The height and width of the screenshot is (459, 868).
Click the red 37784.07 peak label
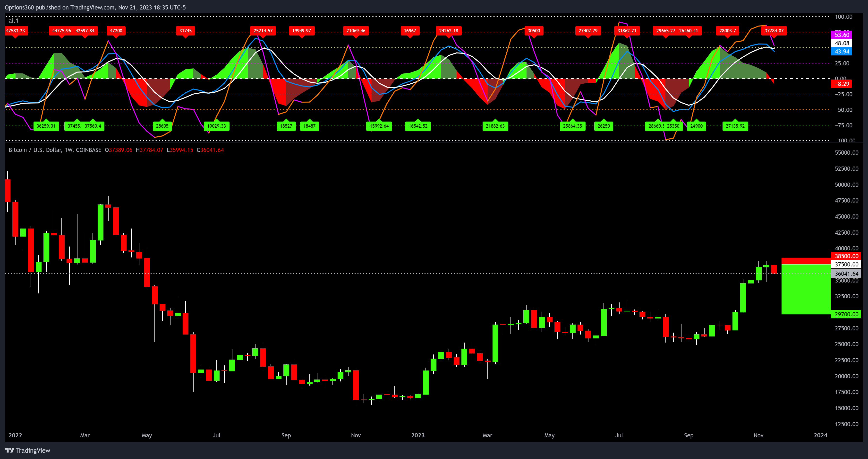coord(774,31)
